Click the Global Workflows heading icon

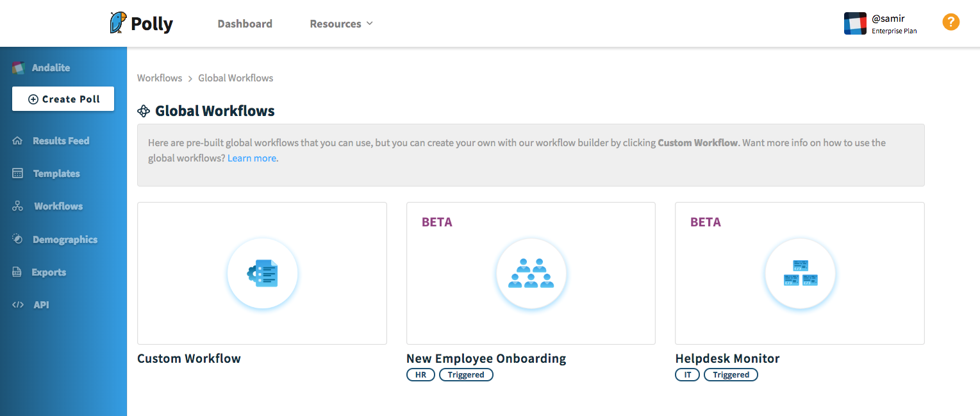[x=144, y=111]
